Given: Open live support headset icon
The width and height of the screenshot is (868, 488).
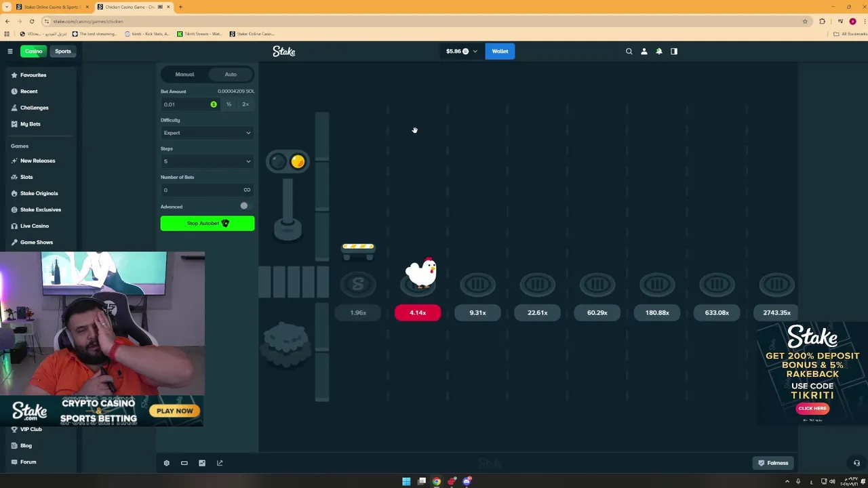Looking at the screenshot, I should click(x=856, y=463).
